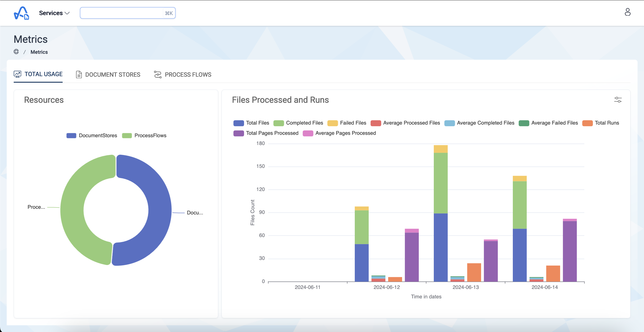Screen dimensions: 644x332
Task: Focus the search input field
Action: [x=128, y=13]
